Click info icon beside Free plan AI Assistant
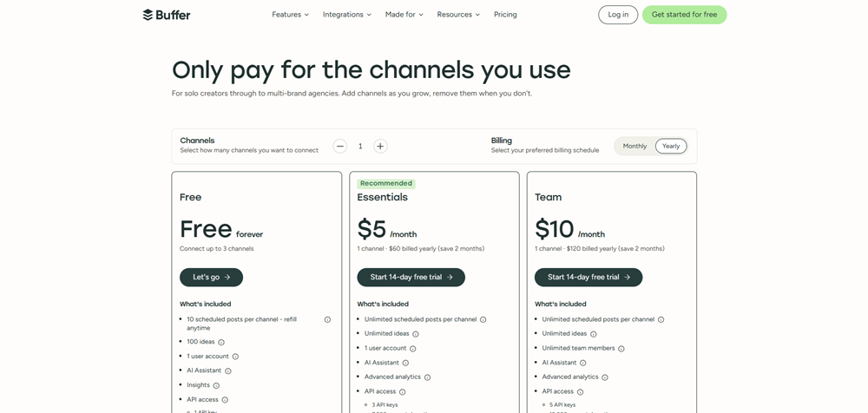Screen dimensions: 868x413 tap(228, 371)
